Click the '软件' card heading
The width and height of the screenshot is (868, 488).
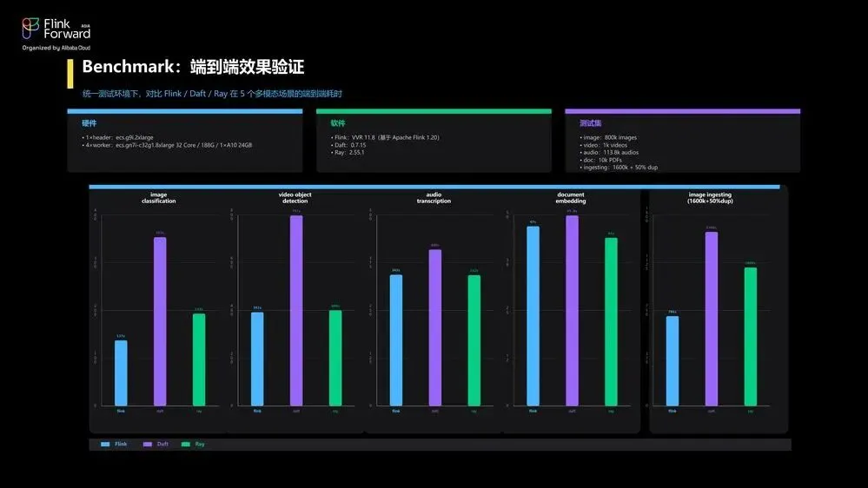pyautogui.click(x=338, y=123)
